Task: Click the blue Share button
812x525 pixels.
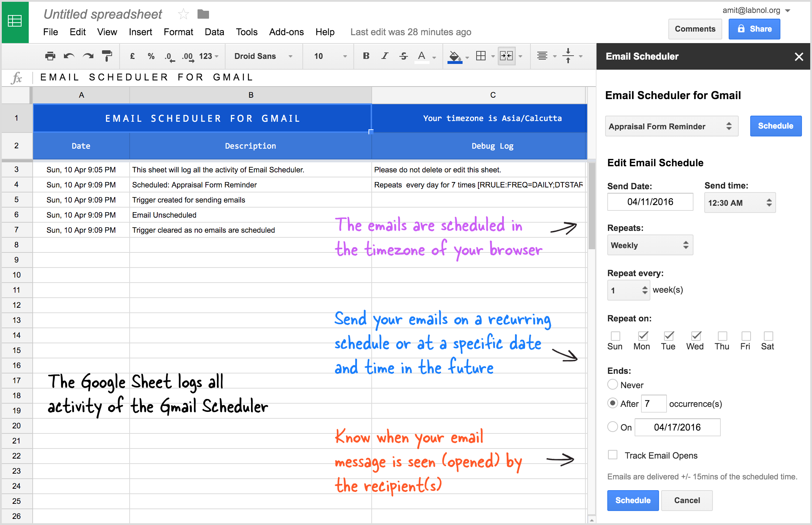Action: click(x=754, y=29)
